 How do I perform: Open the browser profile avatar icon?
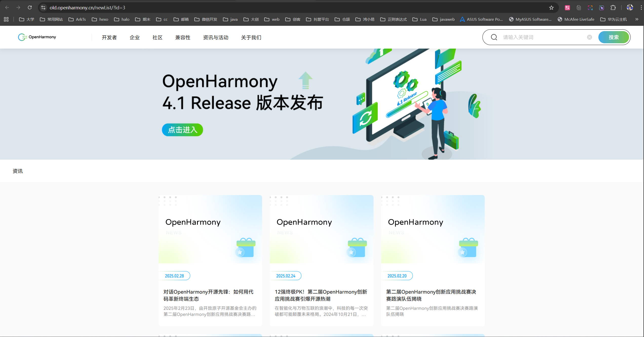[630, 8]
